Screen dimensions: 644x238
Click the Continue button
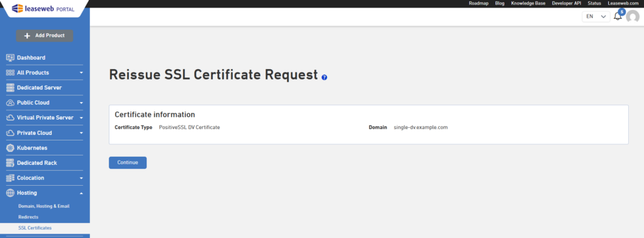pyautogui.click(x=128, y=162)
